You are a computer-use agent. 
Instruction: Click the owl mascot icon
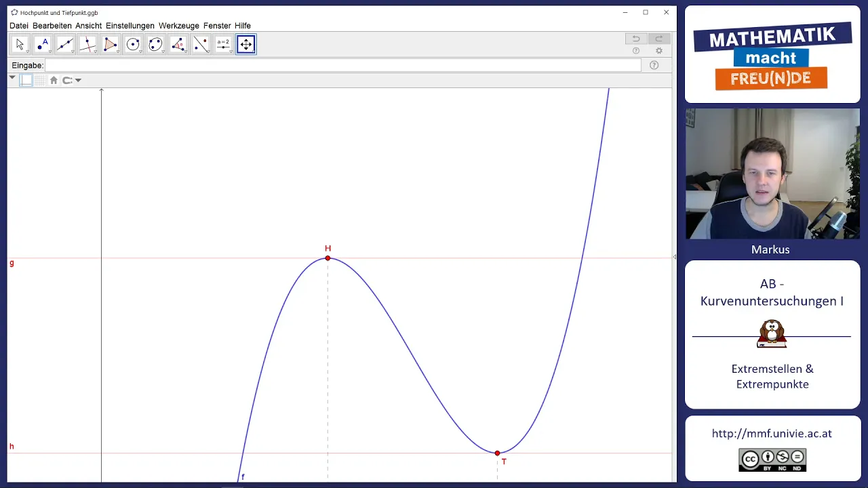pyautogui.click(x=772, y=333)
